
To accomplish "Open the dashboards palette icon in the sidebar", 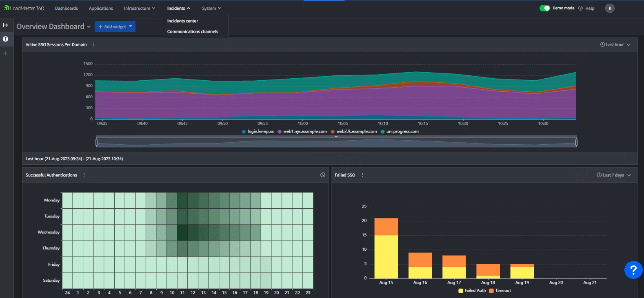I will point(5,39).
